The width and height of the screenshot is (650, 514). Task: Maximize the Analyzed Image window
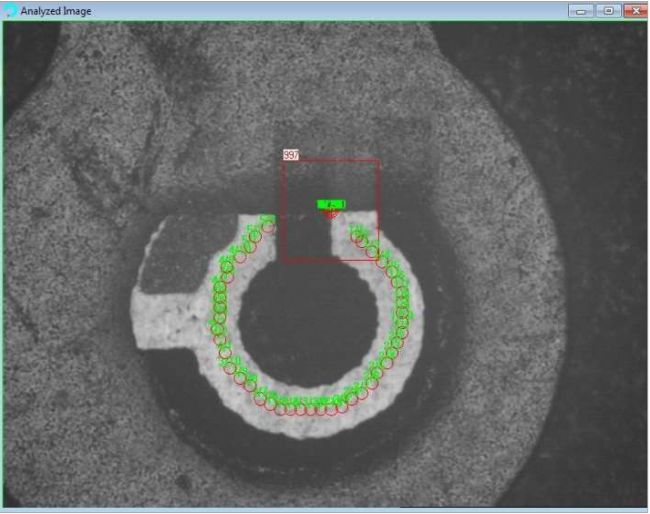pos(608,11)
